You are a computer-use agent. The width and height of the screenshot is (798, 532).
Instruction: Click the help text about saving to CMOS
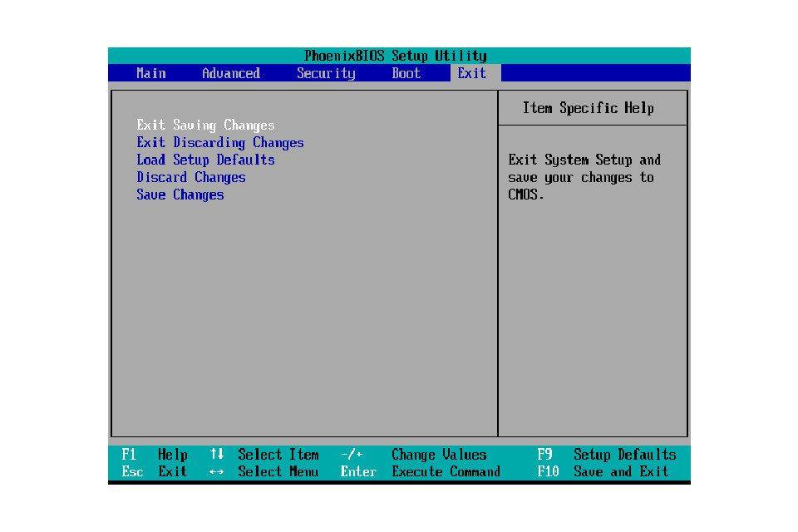584,177
